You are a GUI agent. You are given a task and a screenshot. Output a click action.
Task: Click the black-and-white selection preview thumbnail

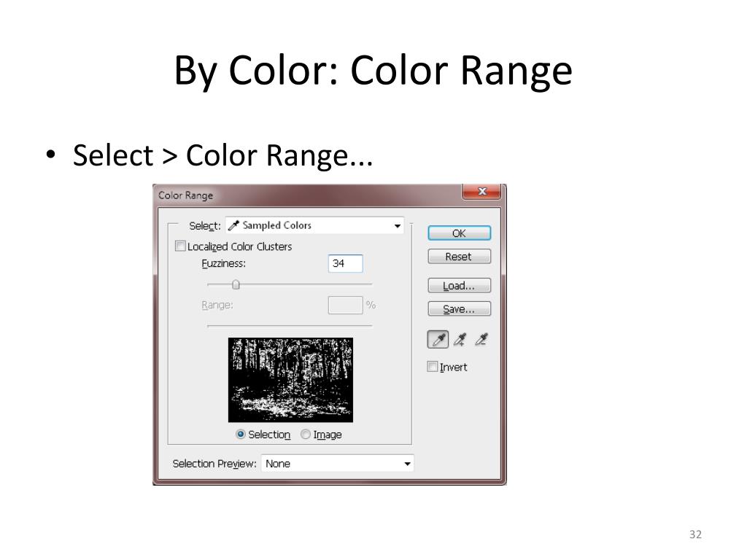point(290,380)
